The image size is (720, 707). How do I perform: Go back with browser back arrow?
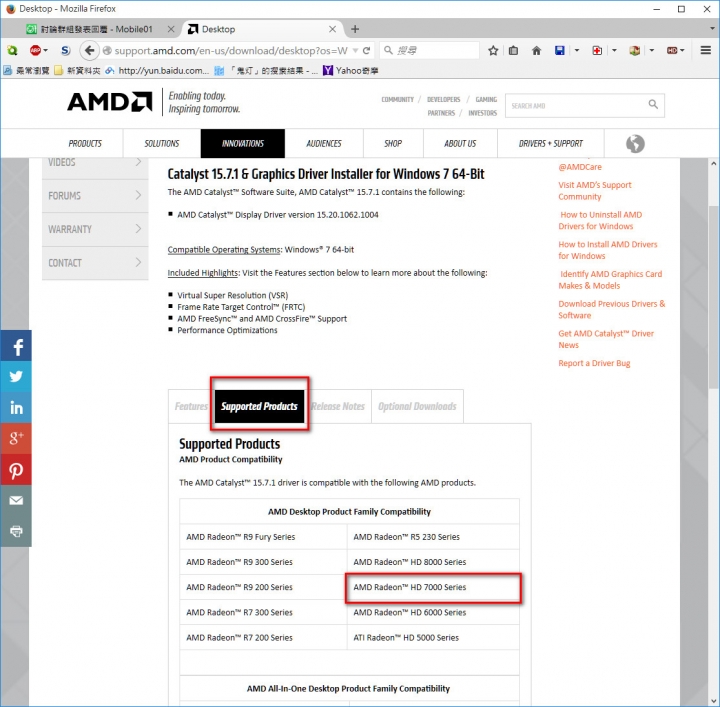click(89, 50)
